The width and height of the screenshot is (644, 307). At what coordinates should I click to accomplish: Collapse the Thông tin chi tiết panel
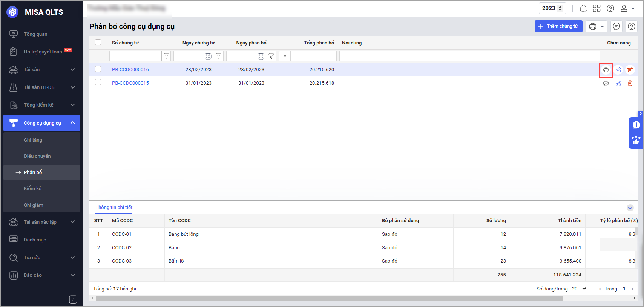630,208
